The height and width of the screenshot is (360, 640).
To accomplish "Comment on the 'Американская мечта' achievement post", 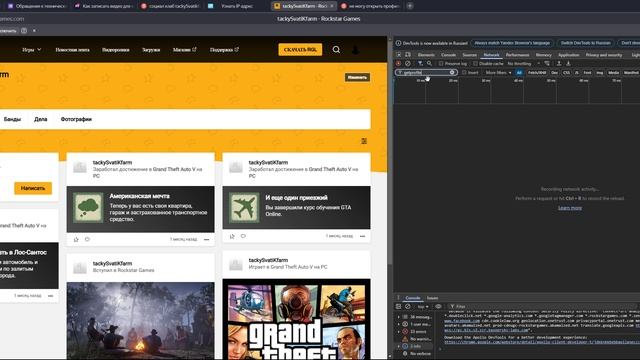I will click(87, 240).
